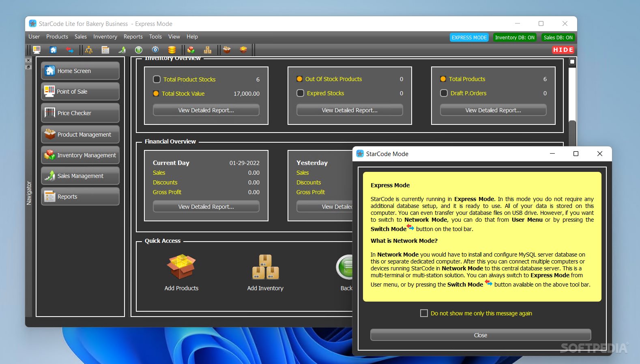Check 'Do not show me only this message again'
The height and width of the screenshot is (364, 640).
424,313
